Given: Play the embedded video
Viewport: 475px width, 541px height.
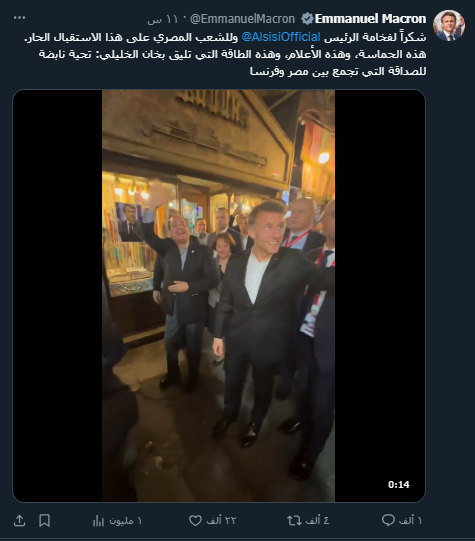Looking at the screenshot, I should tap(219, 296).
